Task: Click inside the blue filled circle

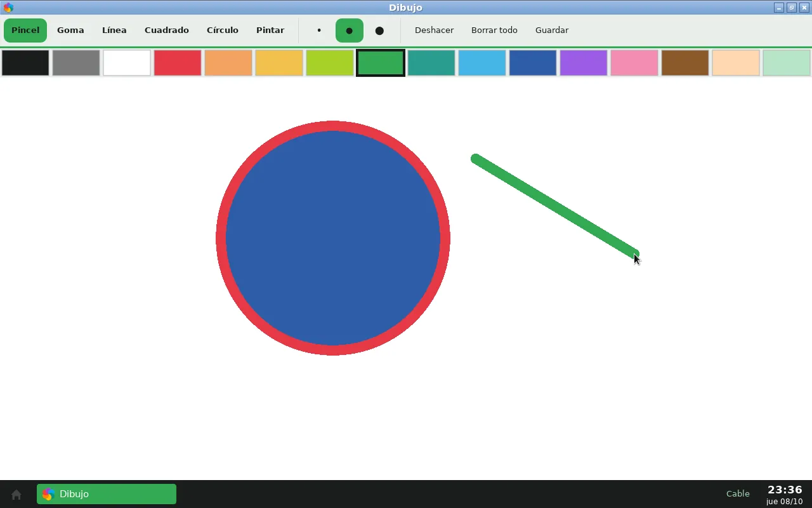Action: point(333,238)
